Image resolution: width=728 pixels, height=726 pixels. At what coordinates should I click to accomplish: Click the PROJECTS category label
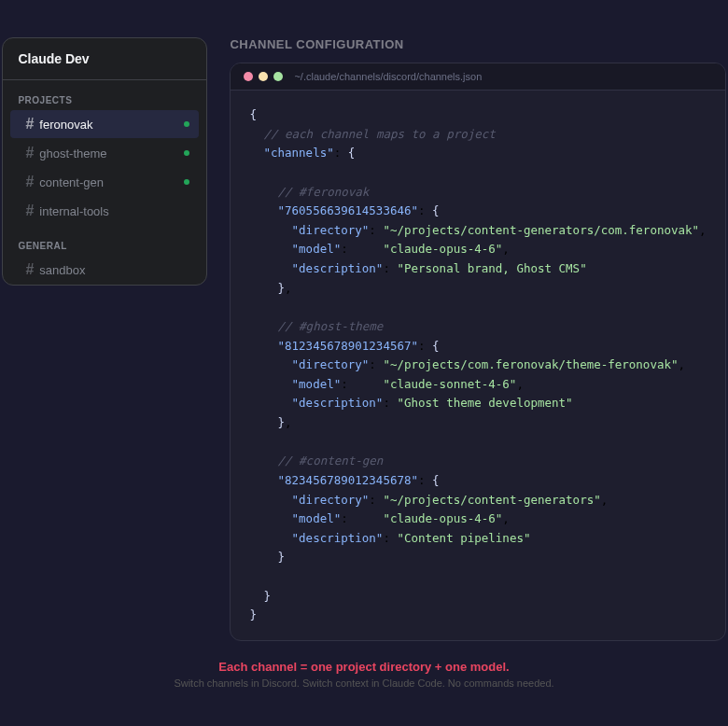pos(45,100)
